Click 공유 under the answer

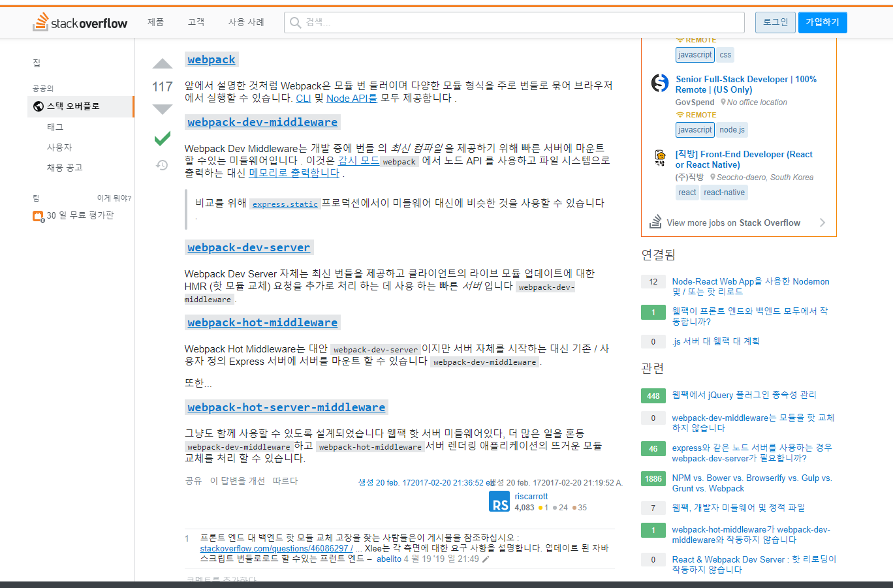[193, 481]
